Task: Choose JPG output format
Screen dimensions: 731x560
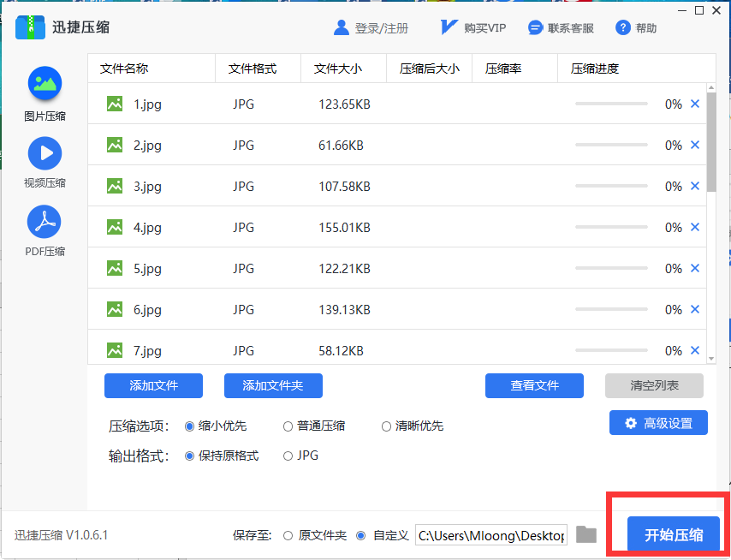Action: [x=288, y=456]
